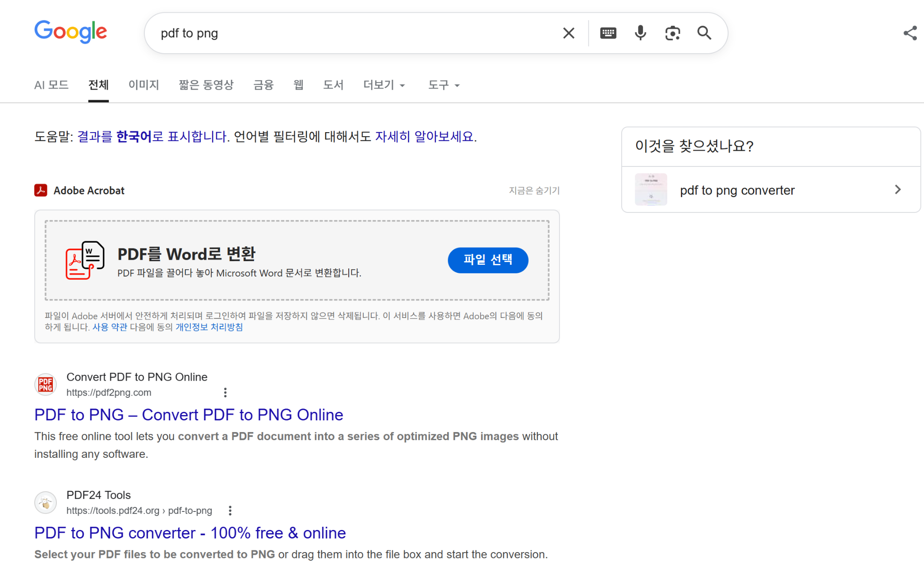Start voice search with microphone icon
Image resolution: width=924 pixels, height=562 pixels.
(x=640, y=33)
